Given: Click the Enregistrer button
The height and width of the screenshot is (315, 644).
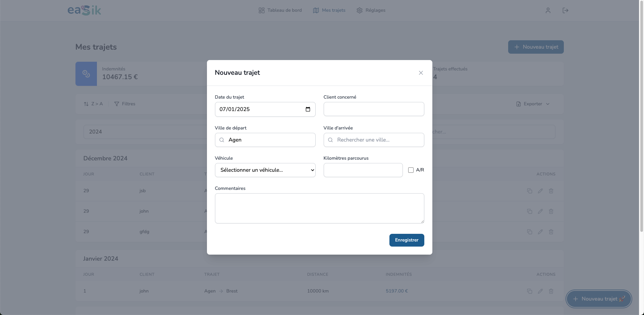Looking at the screenshot, I should pos(407,240).
